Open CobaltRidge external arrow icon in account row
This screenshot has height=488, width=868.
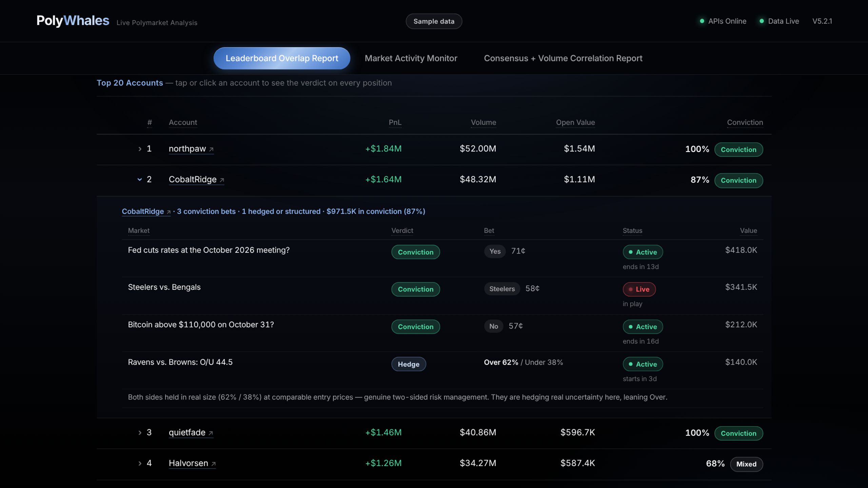coord(222,180)
